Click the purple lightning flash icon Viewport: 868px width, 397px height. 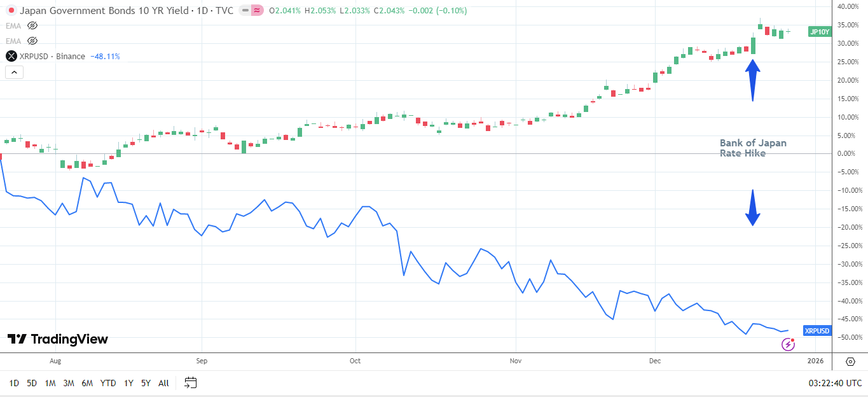click(788, 344)
